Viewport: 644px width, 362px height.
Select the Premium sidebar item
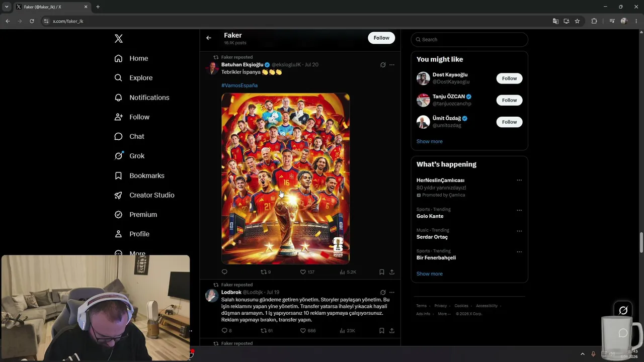click(x=136, y=215)
